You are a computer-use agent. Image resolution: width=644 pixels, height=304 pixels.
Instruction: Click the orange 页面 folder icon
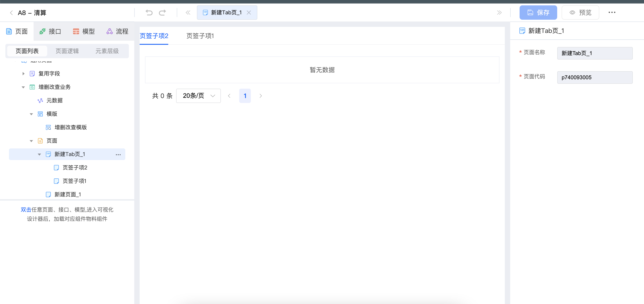point(40,141)
